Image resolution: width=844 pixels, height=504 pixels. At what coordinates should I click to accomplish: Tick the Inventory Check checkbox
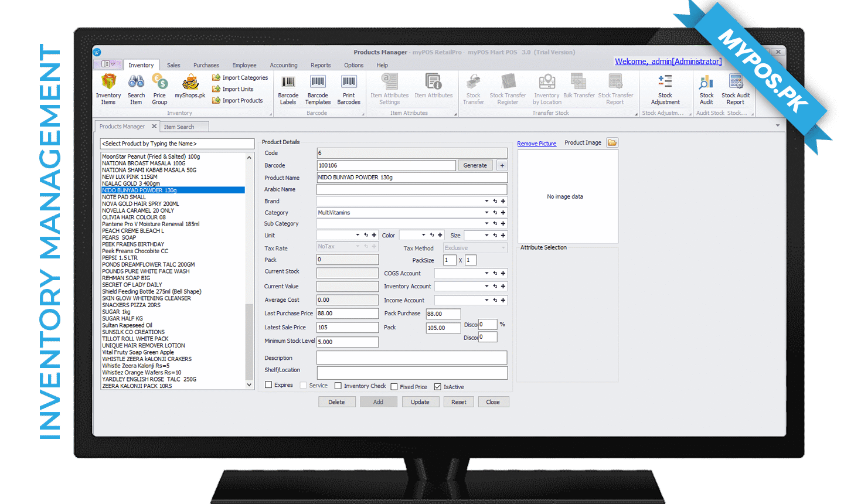coord(338,386)
